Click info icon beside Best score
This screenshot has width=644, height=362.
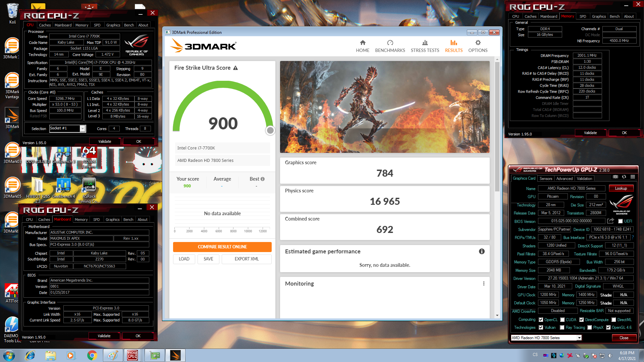click(x=263, y=179)
